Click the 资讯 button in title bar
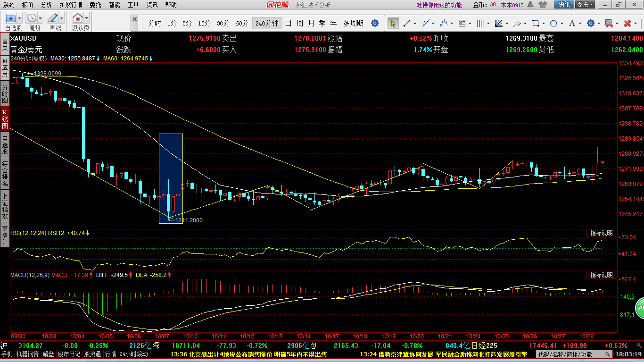 pyautogui.click(x=564, y=5)
